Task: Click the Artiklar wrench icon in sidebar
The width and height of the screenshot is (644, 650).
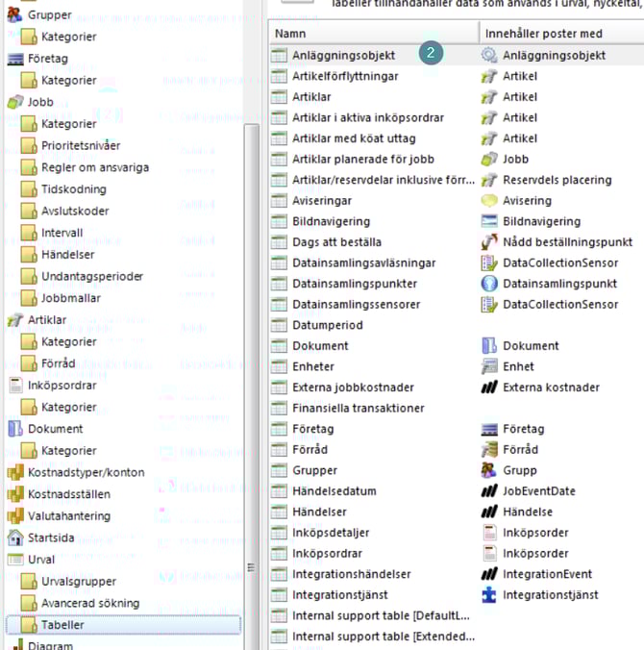Action: pyautogui.click(x=14, y=320)
